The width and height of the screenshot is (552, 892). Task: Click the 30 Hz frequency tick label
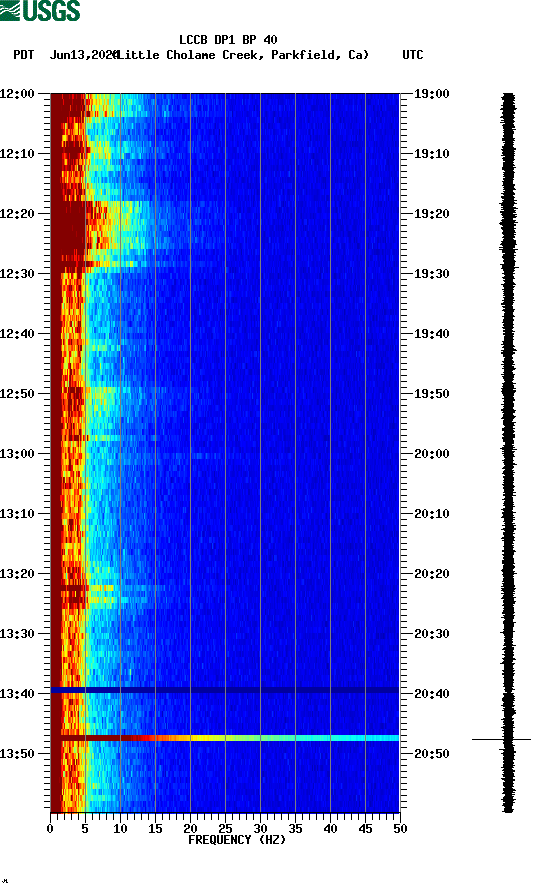(260, 829)
